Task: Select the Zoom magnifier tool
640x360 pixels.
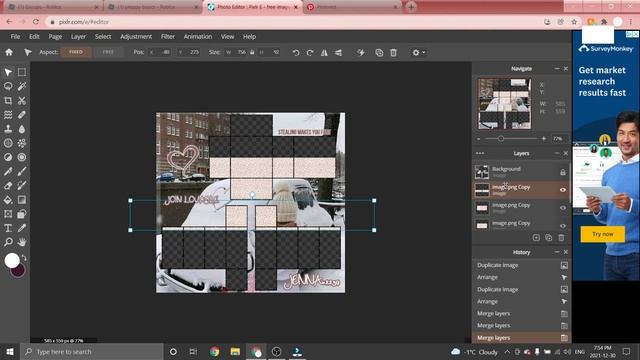Action: pyautogui.click(x=8, y=242)
